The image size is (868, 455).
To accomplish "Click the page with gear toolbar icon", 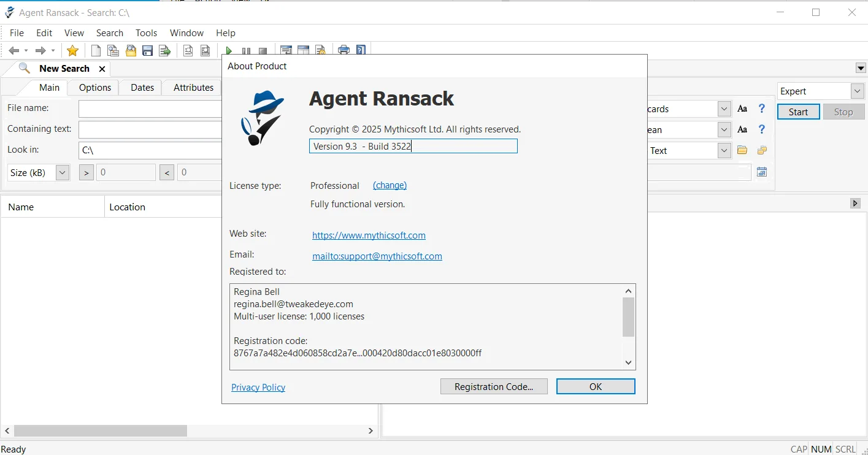I will (x=320, y=50).
